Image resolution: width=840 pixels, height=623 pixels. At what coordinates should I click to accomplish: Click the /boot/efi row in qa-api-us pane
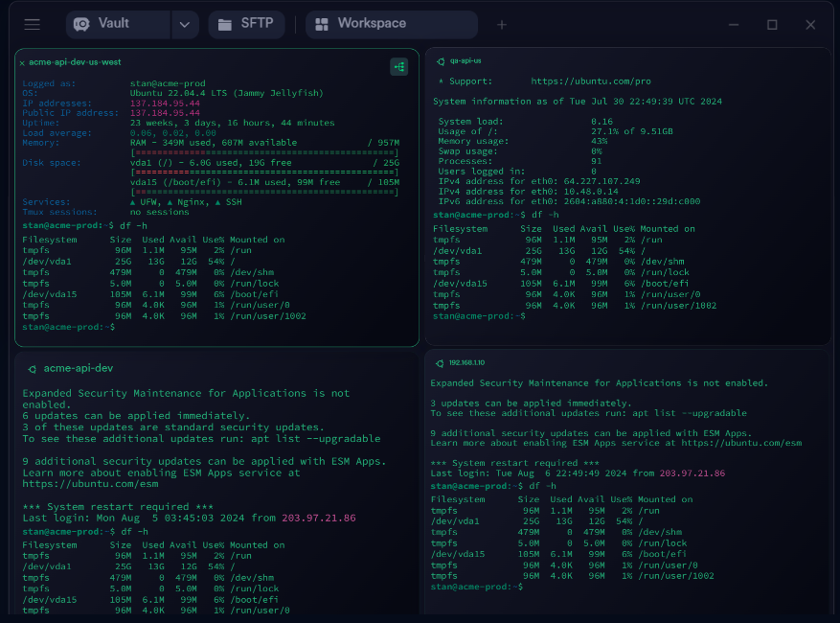coord(560,284)
